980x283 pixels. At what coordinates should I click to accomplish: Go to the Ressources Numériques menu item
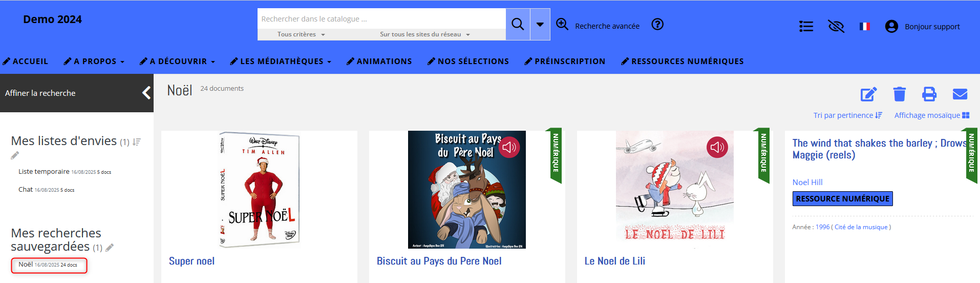683,62
